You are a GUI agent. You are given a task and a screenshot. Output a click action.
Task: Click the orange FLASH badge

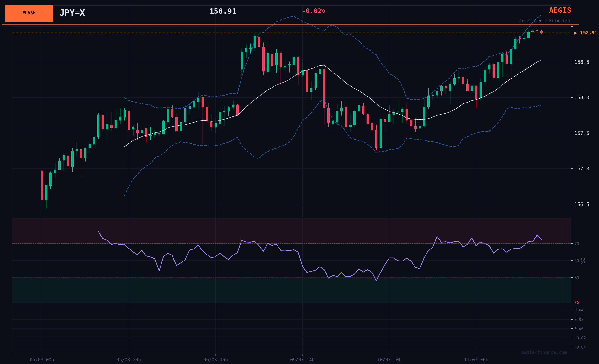[x=29, y=13]
